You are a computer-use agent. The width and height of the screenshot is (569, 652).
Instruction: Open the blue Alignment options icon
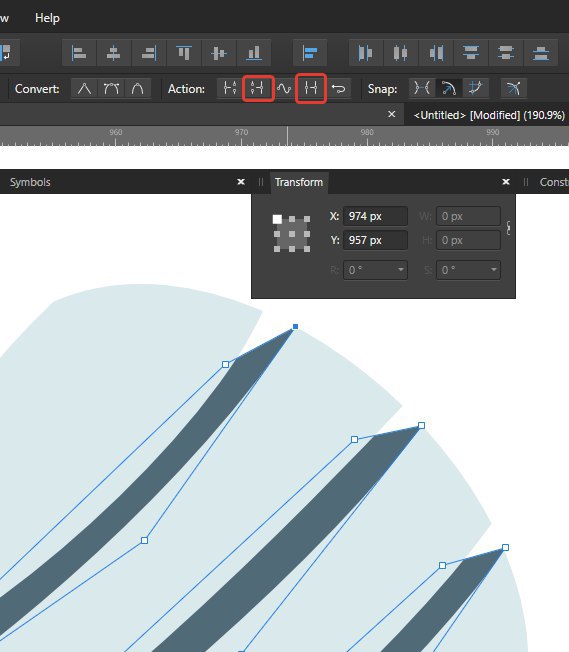(310, 53)
